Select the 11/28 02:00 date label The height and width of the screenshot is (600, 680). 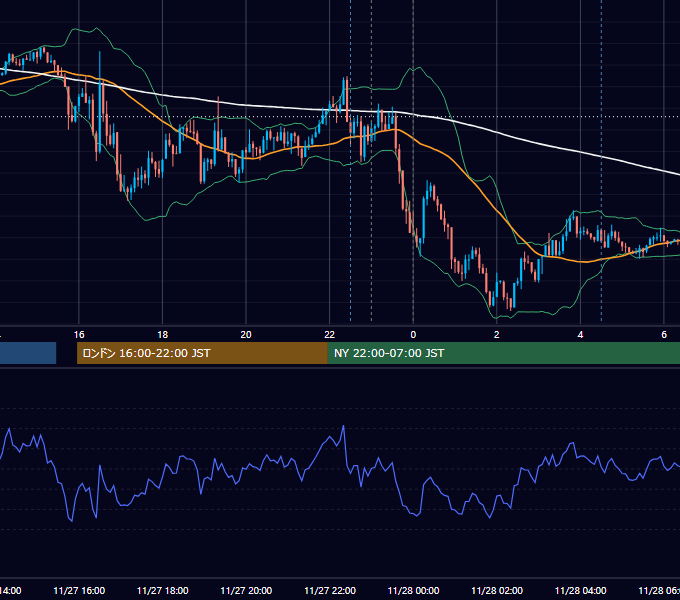497,590
